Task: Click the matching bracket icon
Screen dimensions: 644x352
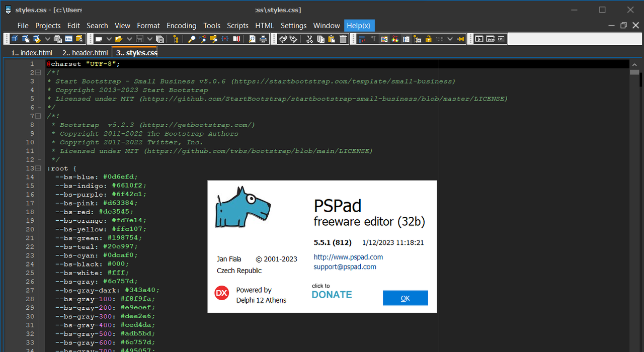Action: tap(224, 39)
